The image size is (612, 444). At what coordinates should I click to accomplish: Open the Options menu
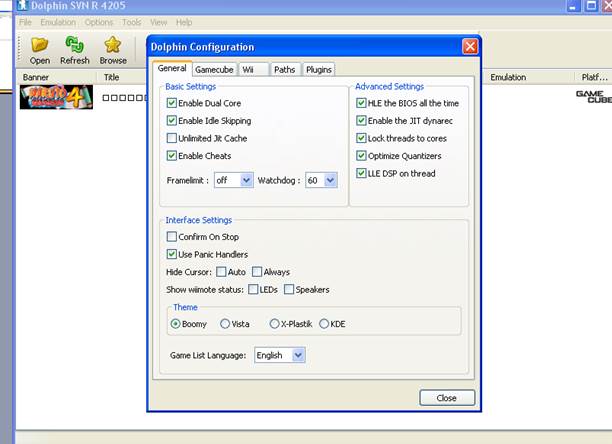[x=99, y=22]
